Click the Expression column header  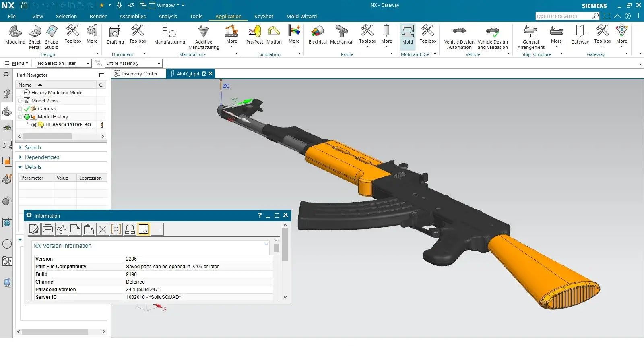[x=91, y=178]
